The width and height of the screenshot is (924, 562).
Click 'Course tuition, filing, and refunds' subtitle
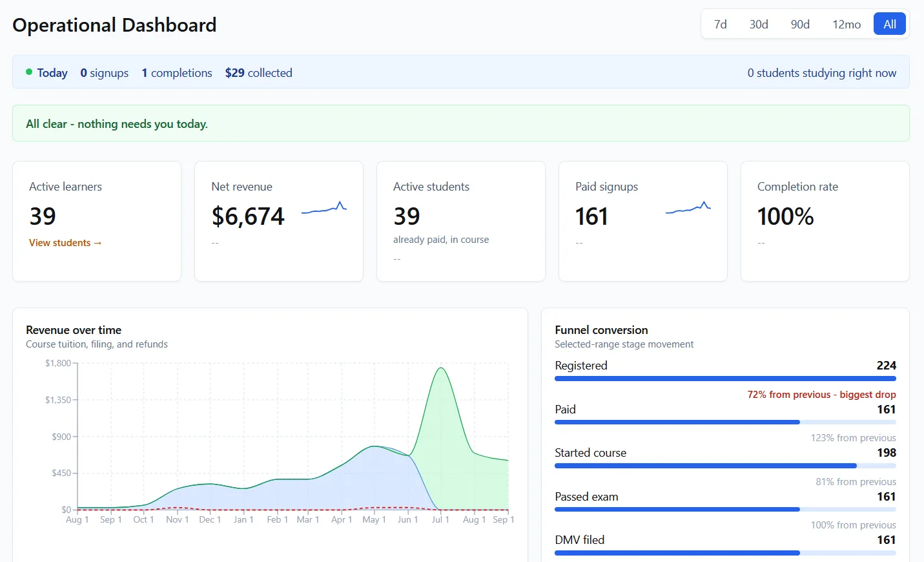(97, 344)
